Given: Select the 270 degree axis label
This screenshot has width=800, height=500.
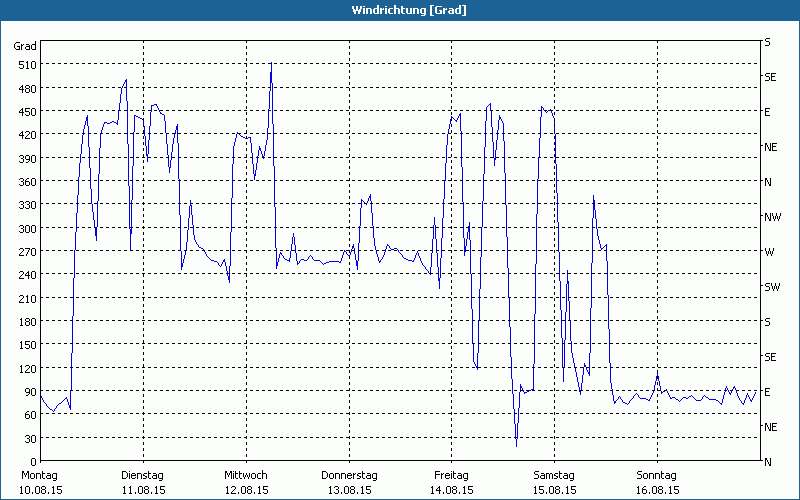Looking at the screenshot, I should click(x=25, y=252).
